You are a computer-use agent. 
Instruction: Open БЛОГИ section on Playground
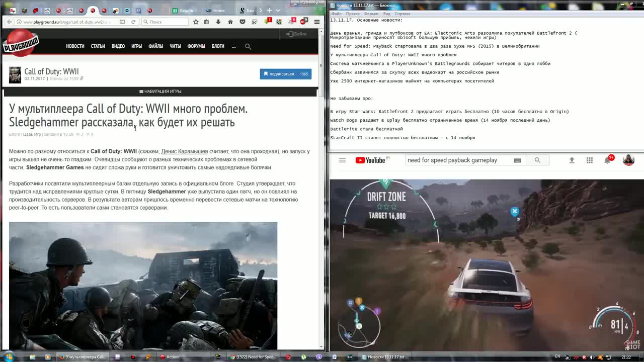pos(218,46)
